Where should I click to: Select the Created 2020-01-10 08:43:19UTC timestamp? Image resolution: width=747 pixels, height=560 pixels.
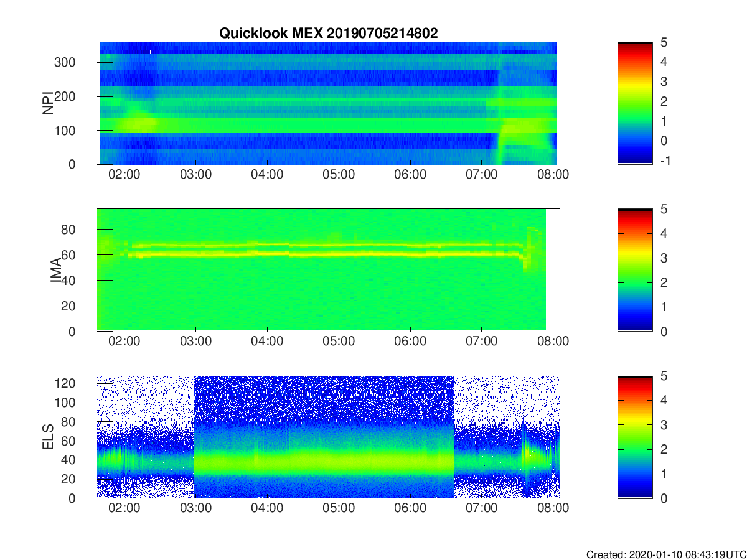click(x=666, y=554)
